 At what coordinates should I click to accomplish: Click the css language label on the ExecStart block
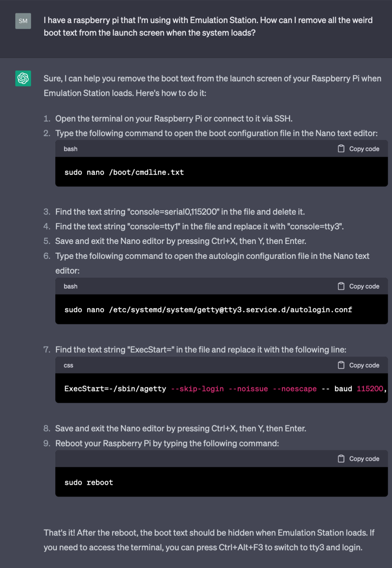click(68, 365)
